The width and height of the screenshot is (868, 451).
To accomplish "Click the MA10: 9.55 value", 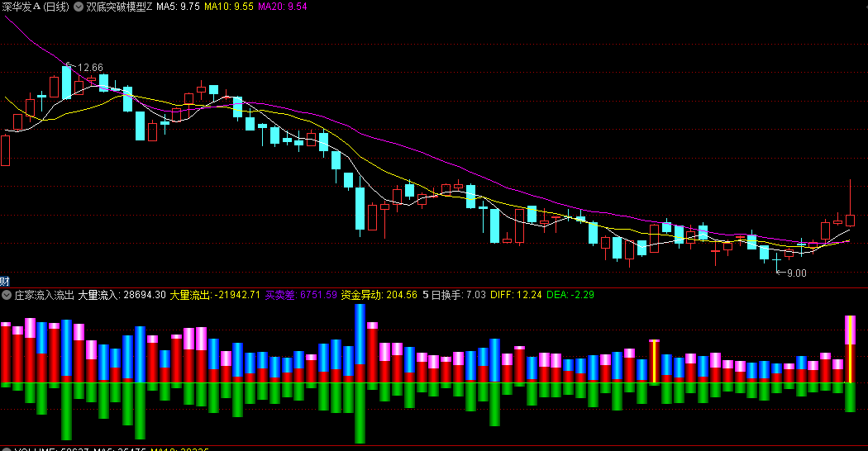I will 229,7.
